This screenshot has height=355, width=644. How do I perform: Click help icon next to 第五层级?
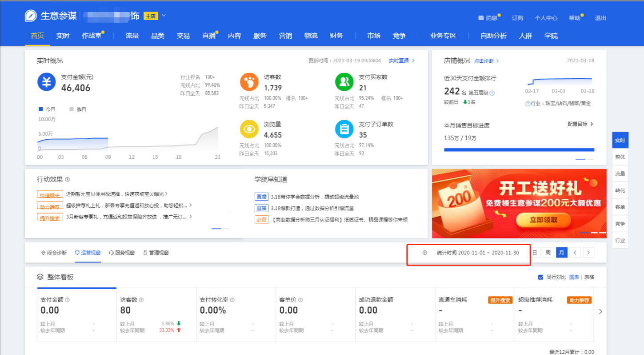(492, 93)
